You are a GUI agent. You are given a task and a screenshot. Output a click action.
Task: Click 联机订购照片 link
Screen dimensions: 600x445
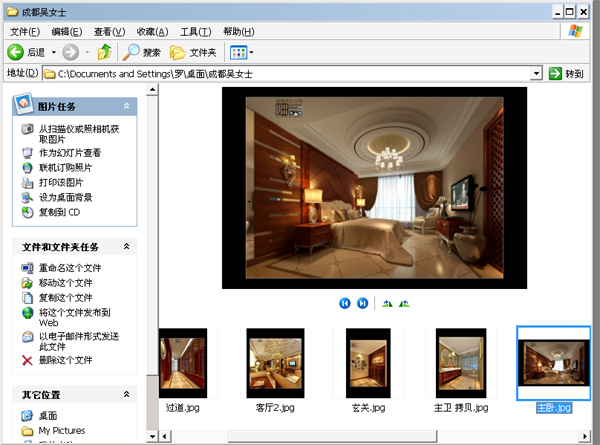pos(65,168)
